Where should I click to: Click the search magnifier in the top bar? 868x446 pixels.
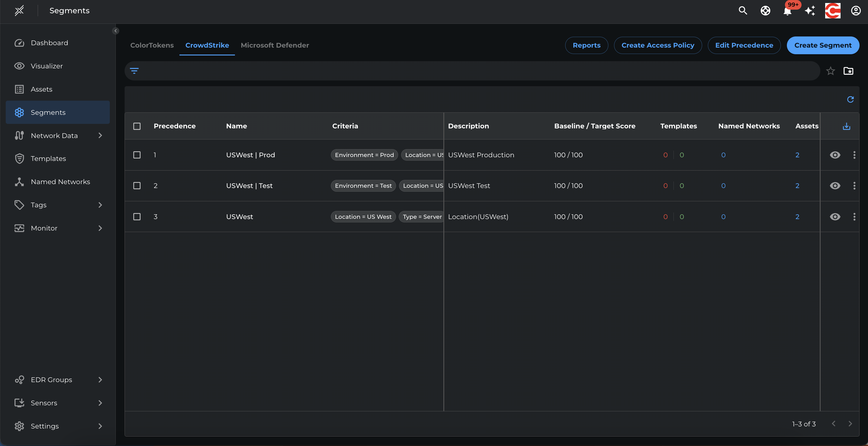[743, 11]
